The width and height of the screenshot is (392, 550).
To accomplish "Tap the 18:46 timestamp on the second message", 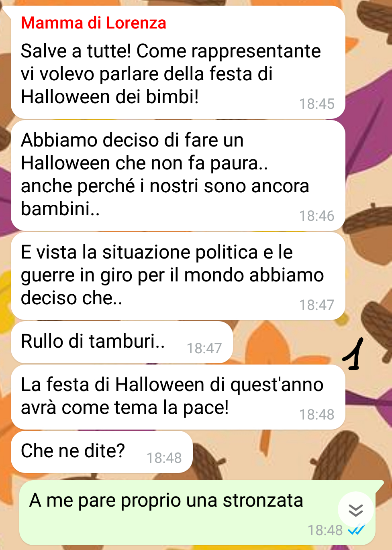I will tap(316, 216).
